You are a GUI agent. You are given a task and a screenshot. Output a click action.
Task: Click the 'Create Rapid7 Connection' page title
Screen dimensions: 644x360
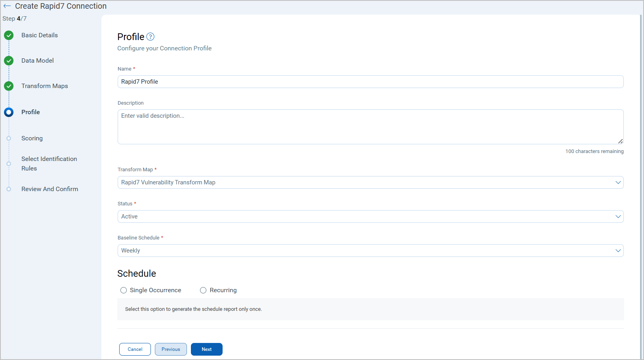pos(61,6)
